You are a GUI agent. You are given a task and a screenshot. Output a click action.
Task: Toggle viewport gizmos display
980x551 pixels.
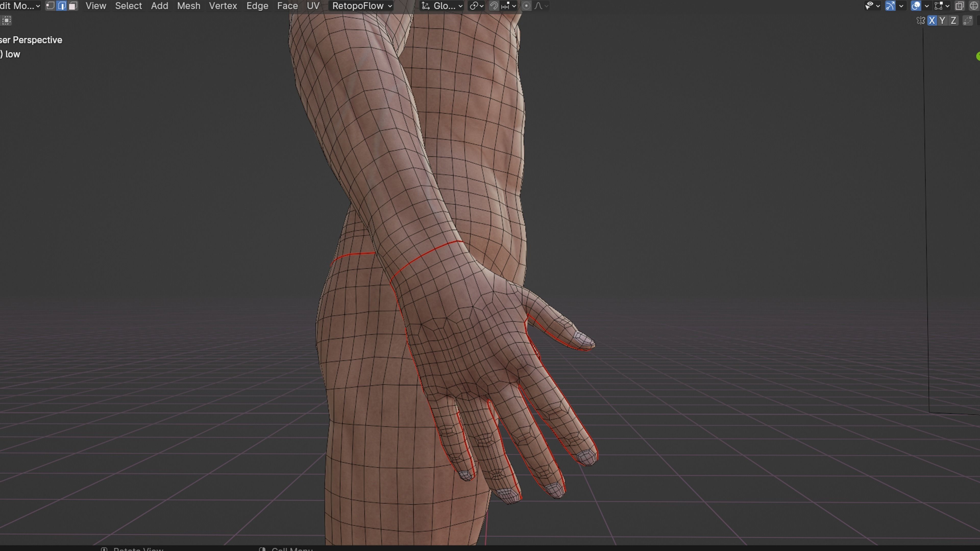[890, 6]
